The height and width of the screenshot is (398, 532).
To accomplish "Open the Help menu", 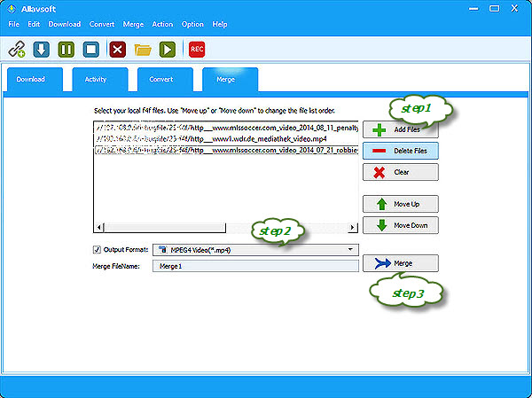I will [x=220, y=24].
